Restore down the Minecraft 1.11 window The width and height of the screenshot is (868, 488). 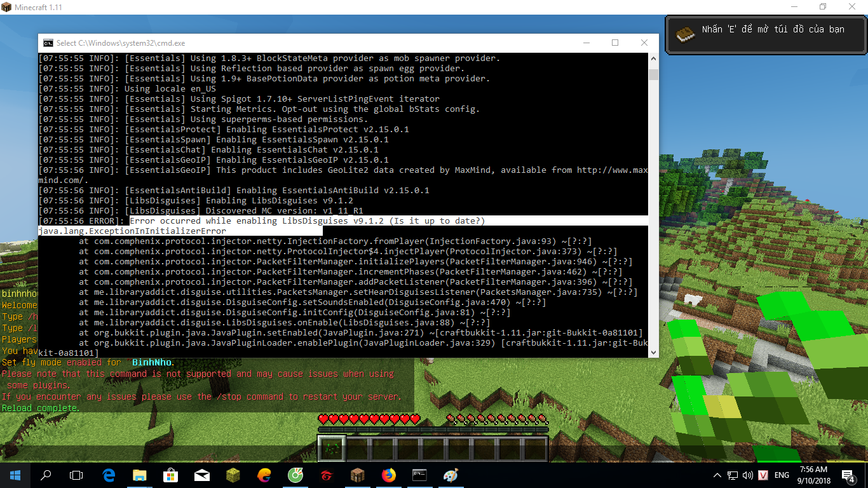click(823, 7)
